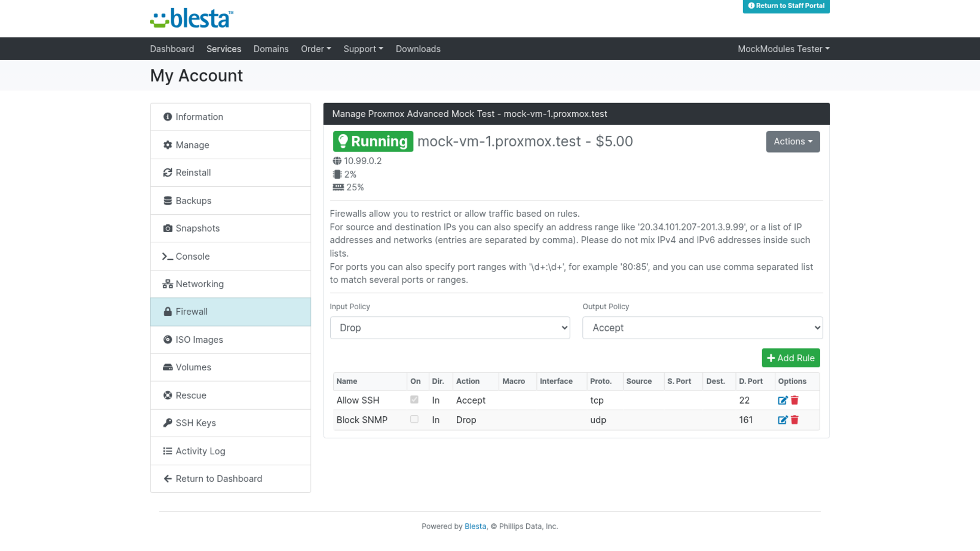The width and height of the screenshot is (980, 551).
Task: Click the Firewall lock icon
Action: pos(167,312)
